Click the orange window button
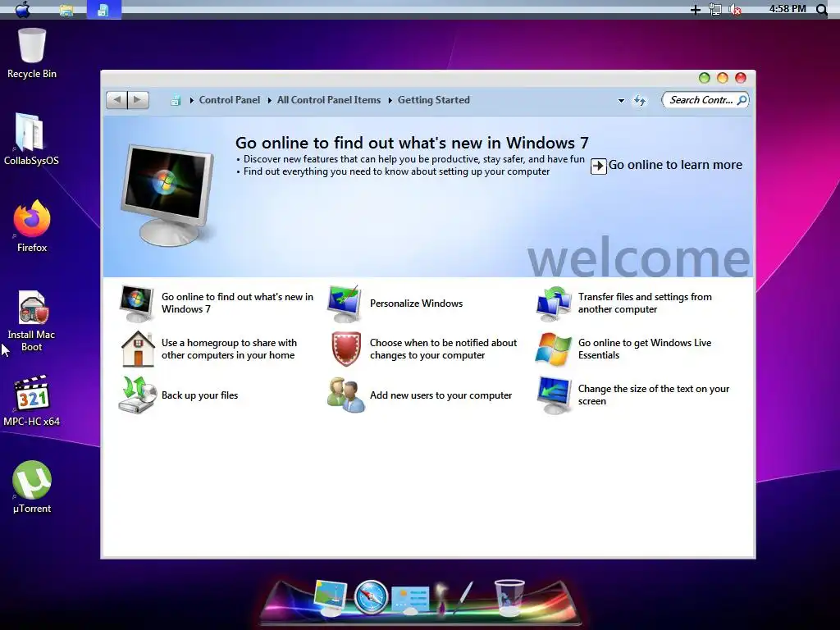This screenshot has height=630, width=840. coord(723,78)
